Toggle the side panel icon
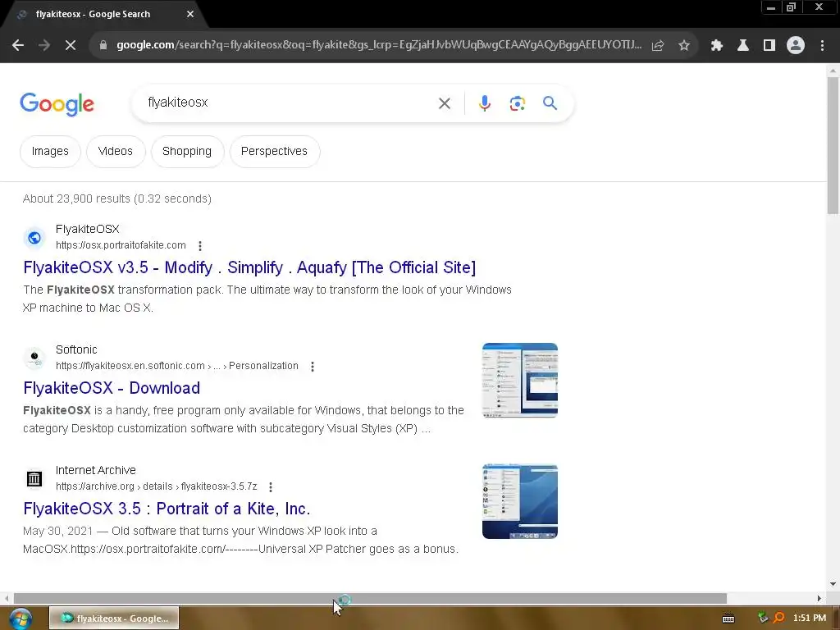This screenshot has width=840, height=630. 769,46
